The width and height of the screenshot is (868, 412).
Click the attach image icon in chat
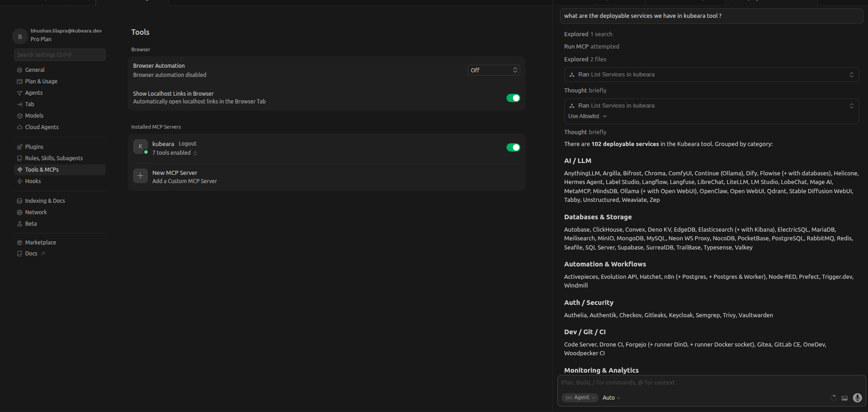click(x=845, y=398)
